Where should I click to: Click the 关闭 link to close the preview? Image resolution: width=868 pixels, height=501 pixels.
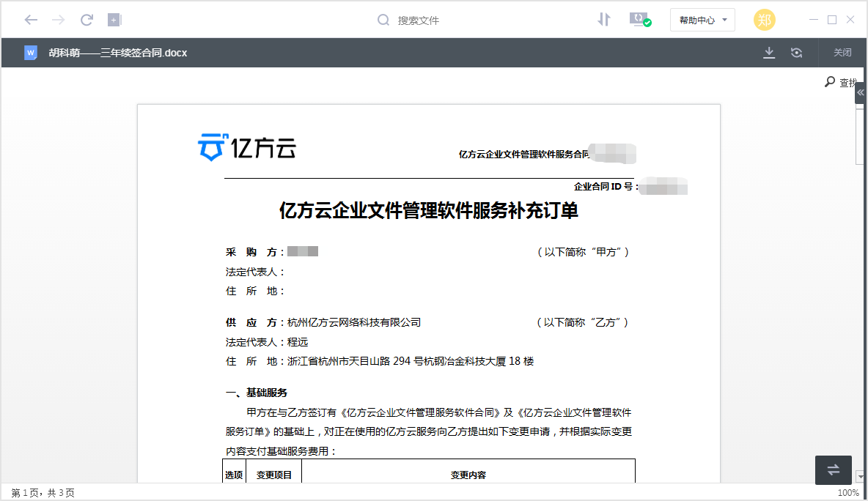click(842, 53)
